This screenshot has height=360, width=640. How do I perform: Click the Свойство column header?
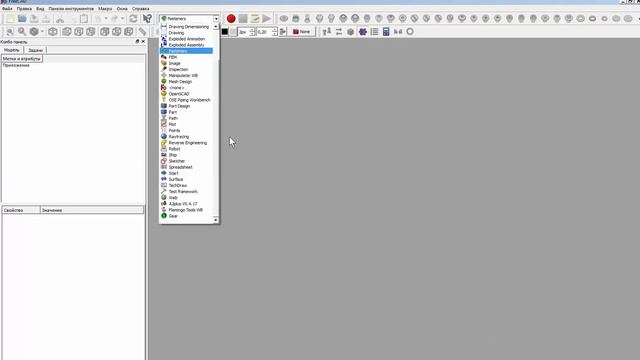click(21, 210)
